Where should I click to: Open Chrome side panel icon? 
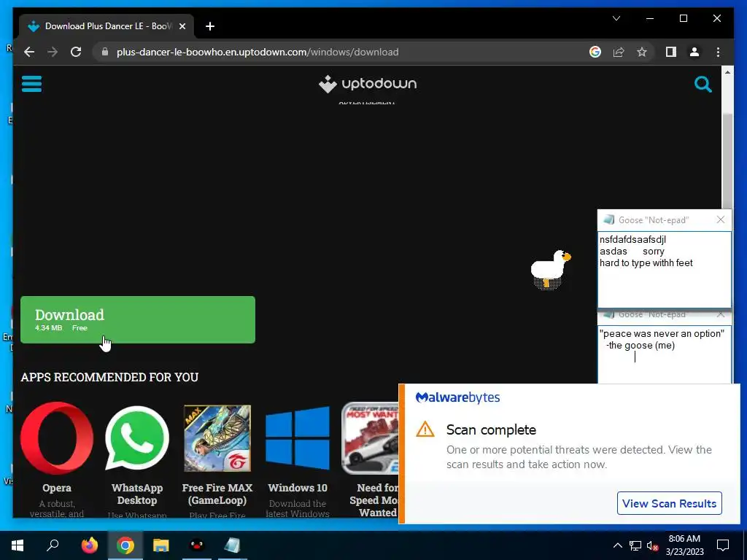click(671, 52)
